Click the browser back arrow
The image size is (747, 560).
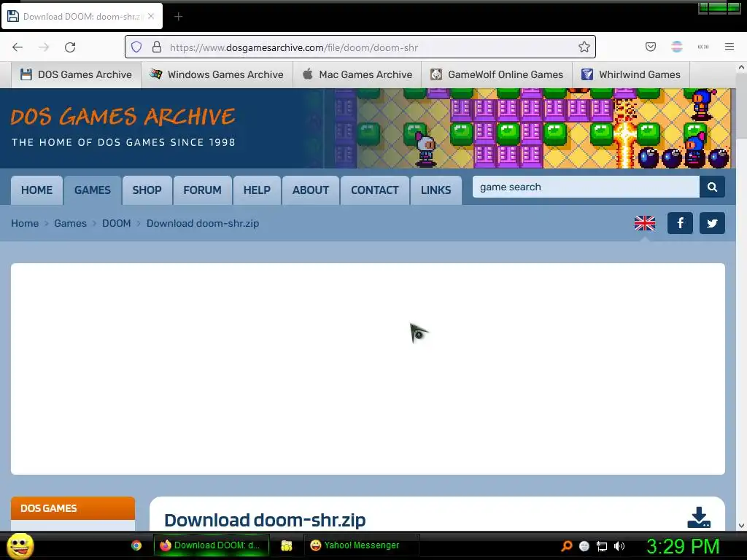18,47
